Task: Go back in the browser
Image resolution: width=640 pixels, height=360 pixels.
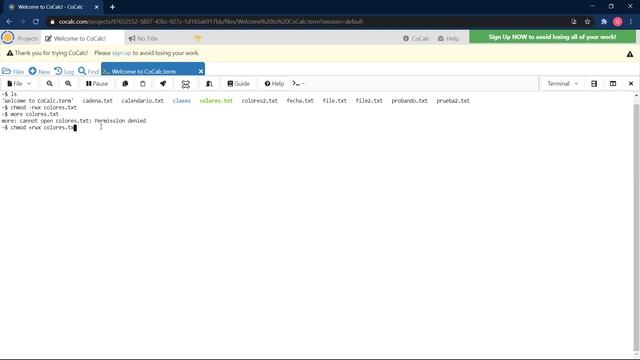Action: 9,22
